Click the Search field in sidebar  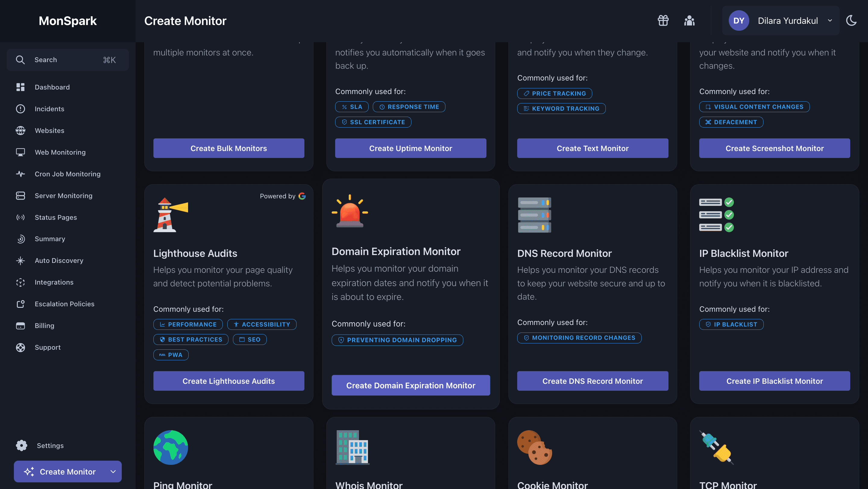[68, 60]
